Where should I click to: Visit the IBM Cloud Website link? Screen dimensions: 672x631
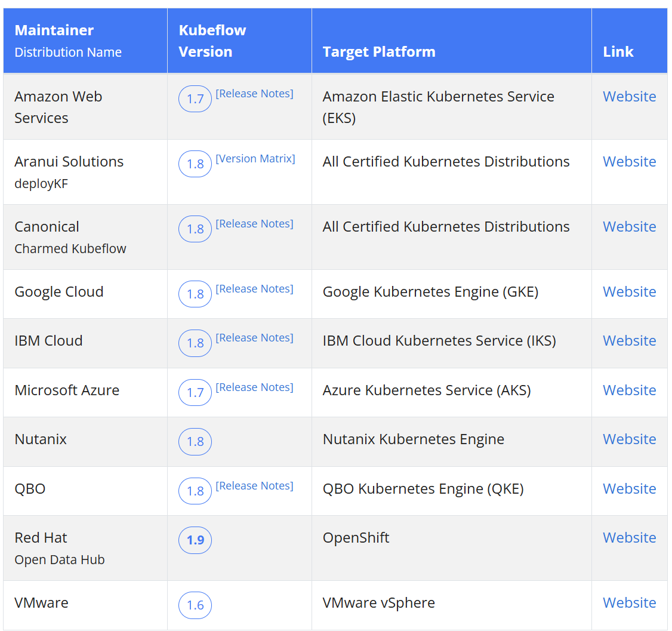point(629,341)
